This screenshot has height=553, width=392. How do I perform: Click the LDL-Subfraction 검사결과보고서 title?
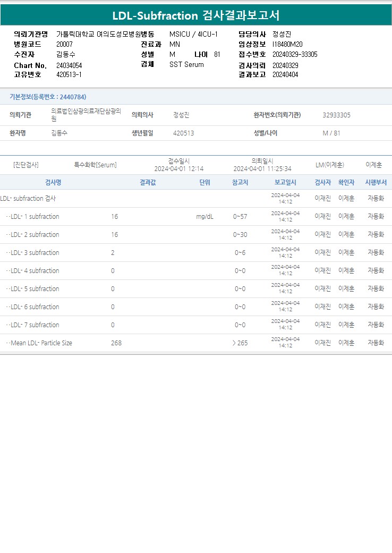pos(196,15)
